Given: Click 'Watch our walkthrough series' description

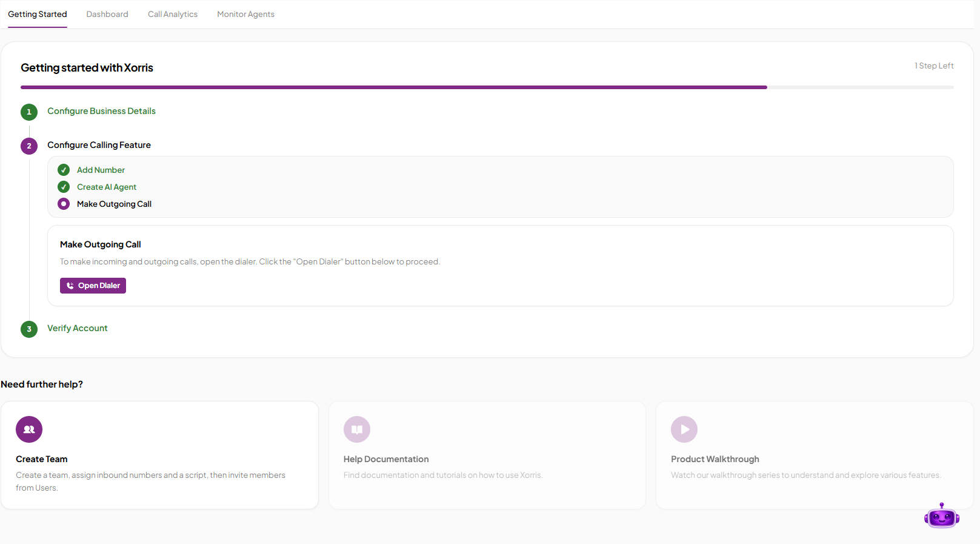Looking at the screenshot, I should pos(806,475).
